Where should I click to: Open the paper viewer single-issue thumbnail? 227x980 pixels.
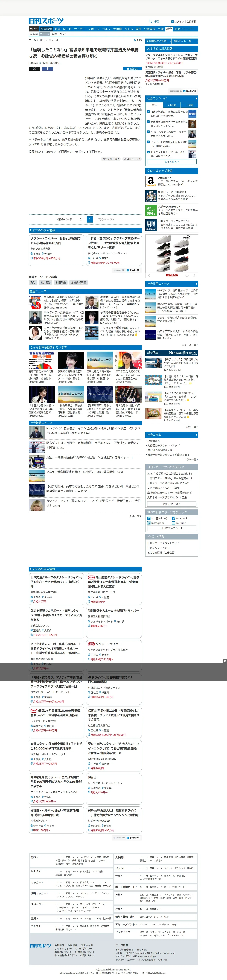[x=151, y=196]
